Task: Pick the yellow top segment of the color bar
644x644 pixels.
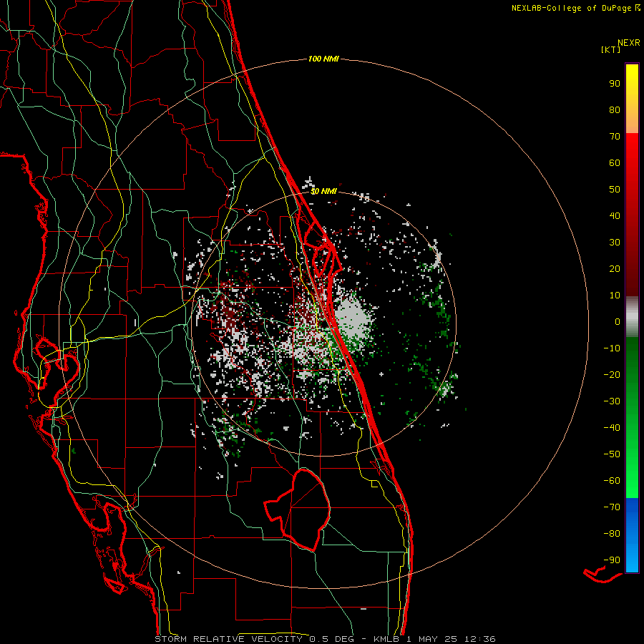Action: pos(632,99)
